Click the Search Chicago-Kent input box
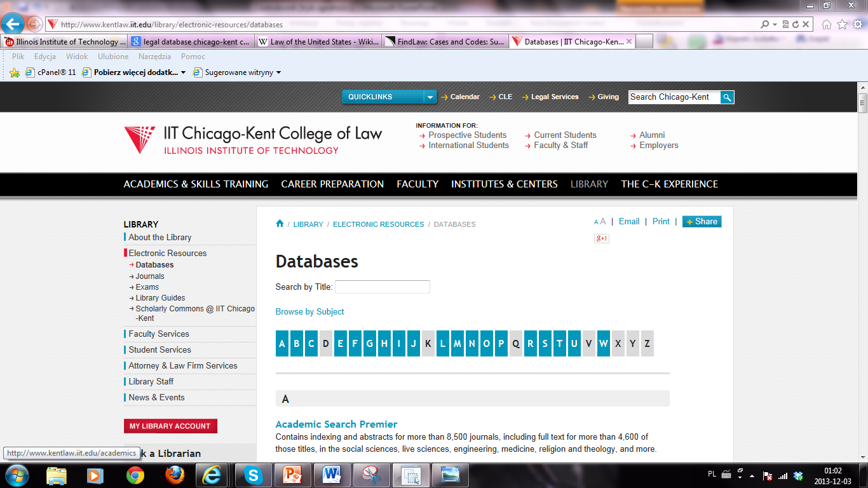The height and width of the screenshot is (488, 868). (674, 97)
